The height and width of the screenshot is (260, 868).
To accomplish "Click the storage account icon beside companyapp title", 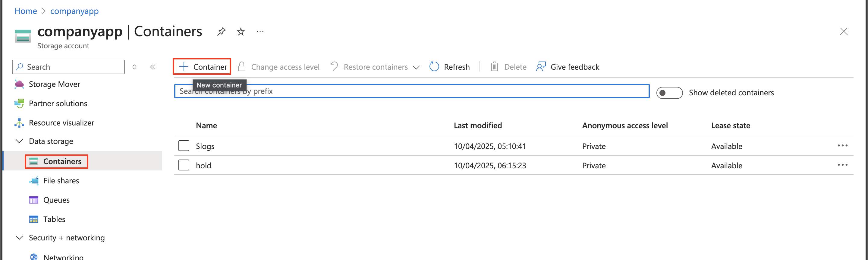I will click(23, 36).
